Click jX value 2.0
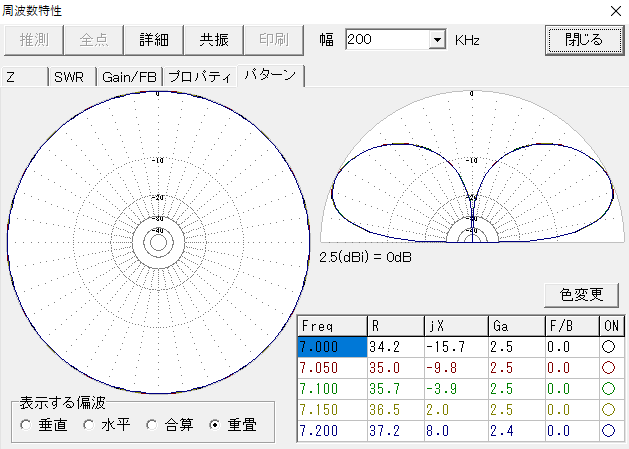 (457, 410)
